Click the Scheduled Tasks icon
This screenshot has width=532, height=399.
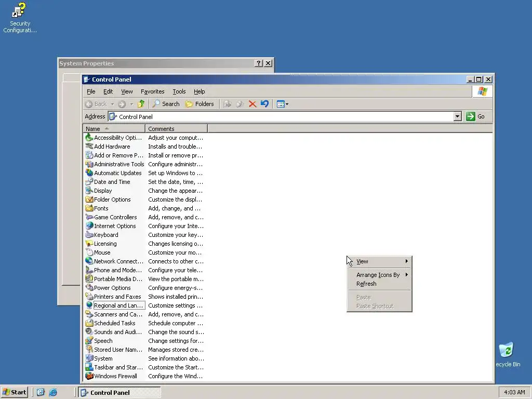tap(89, 323)
